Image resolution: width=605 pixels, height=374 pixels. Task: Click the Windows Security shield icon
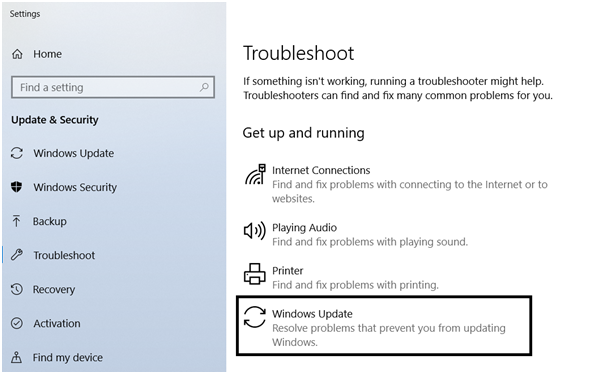[17, 187]
